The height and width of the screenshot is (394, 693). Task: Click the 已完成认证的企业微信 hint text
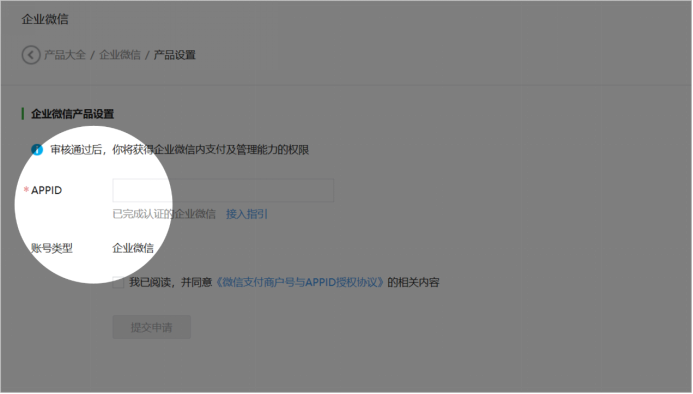[164, 214]
